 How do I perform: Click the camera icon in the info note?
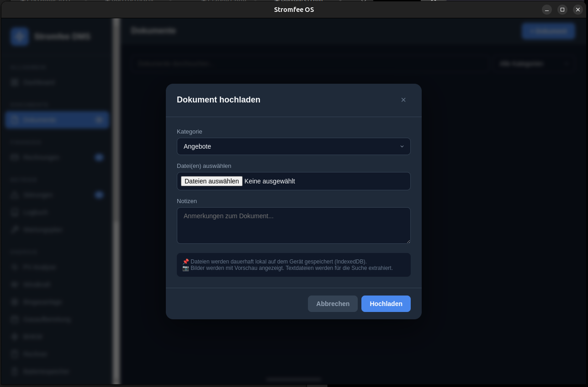pyautogui.click(x=185, y=268)
